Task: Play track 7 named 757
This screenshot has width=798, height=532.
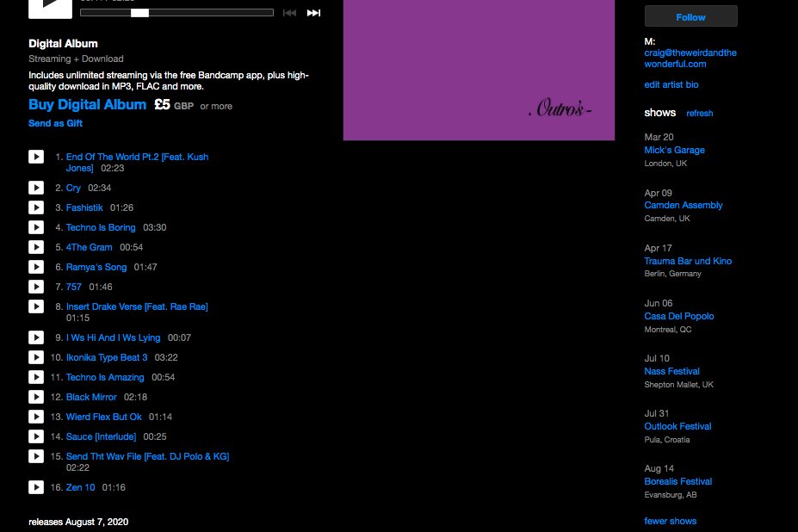Action: click(x=36, y=288)
